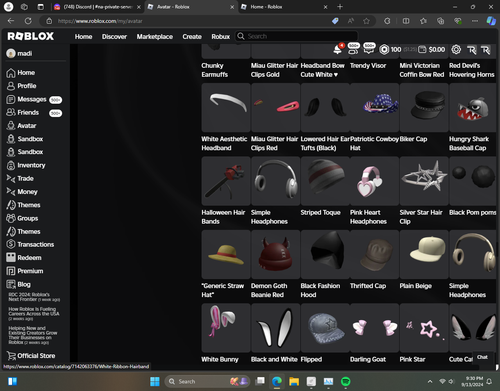This screenshot has width=500, height=391.
Task: Select the Patriotic Cowboy Hat item
Action: (x=374, y=108)
